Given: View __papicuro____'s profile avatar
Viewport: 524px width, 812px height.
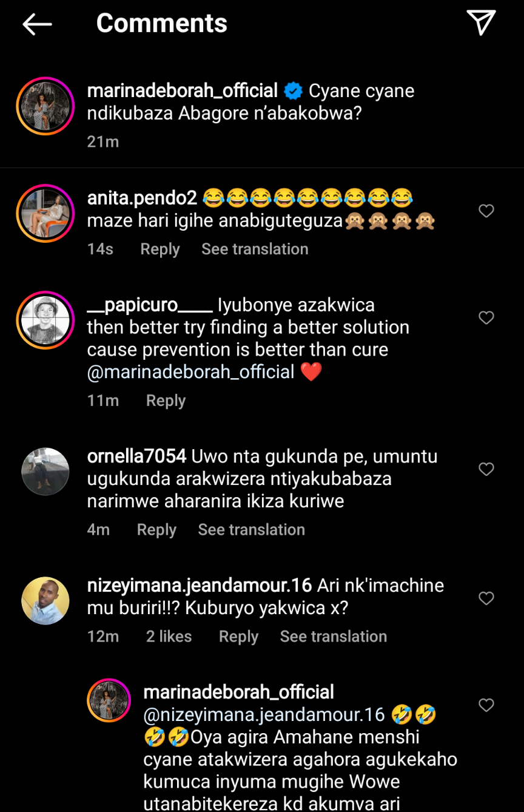Looking at the screenshot, I should (45, 320).
